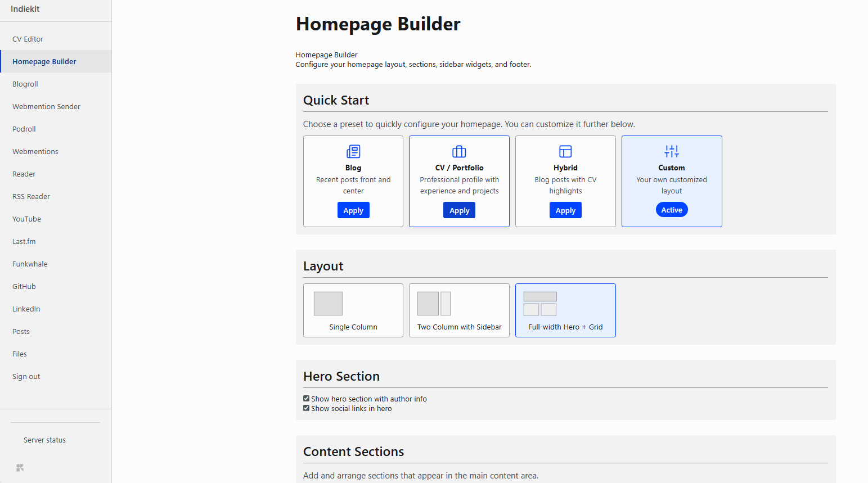Open Webmention Sender page
The width and height of the screenshot is (868, 483).
pyautogui.click(x=46, y=106)
